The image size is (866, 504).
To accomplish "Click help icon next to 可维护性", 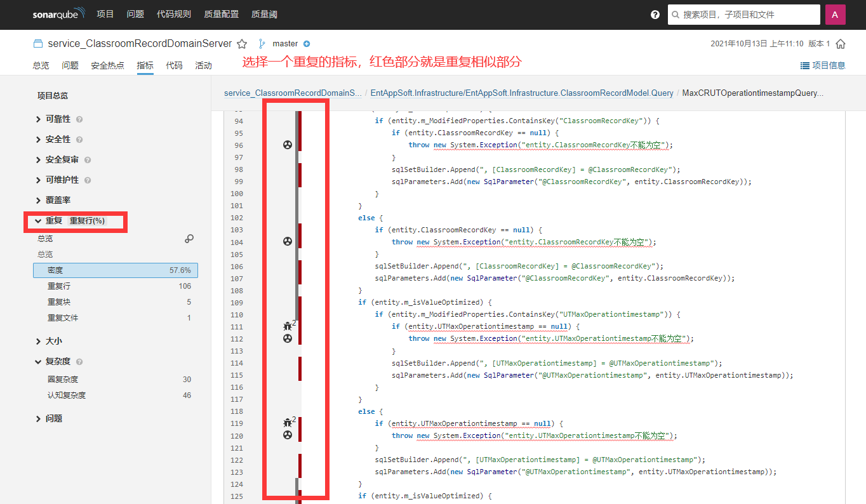I will point(88,180).
